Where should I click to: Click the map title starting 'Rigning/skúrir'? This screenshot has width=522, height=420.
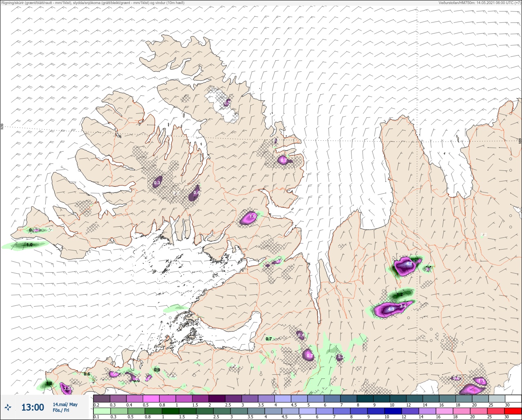[x=93, y=3]
